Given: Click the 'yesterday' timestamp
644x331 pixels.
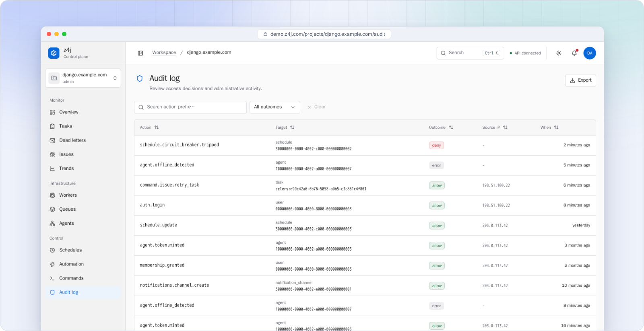Looking at the screenshot, I should point(581,225).
